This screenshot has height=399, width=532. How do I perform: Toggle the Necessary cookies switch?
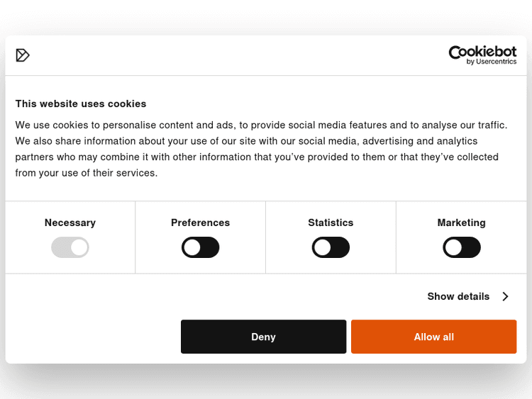point(70,247)
